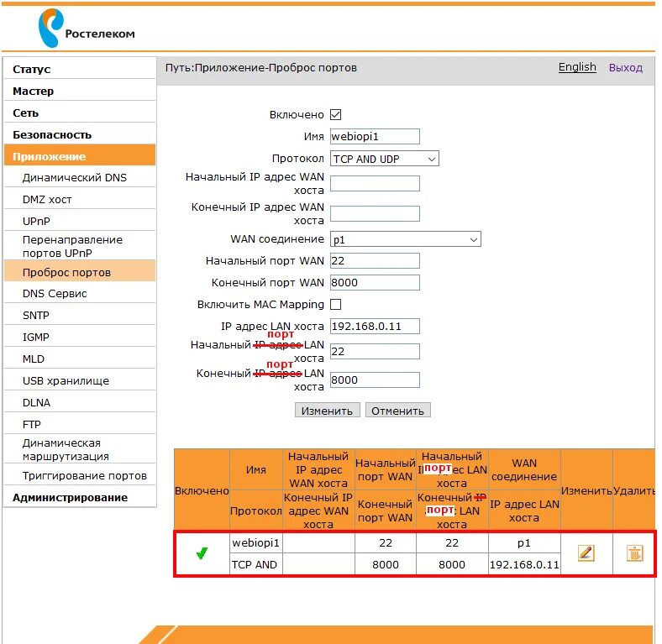Click the Изменить button
Viewport: 662px width, 644px height.
327,411
